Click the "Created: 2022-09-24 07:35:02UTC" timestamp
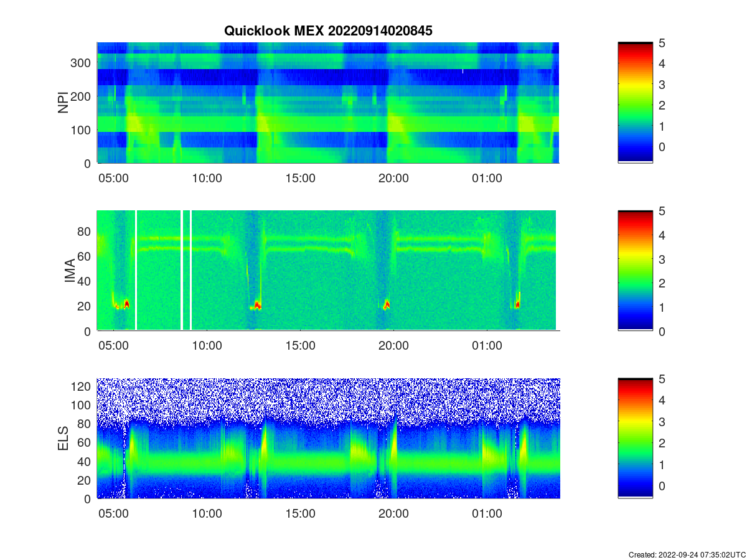The width and height of the screenshot is (747, 560). [687, 554]
